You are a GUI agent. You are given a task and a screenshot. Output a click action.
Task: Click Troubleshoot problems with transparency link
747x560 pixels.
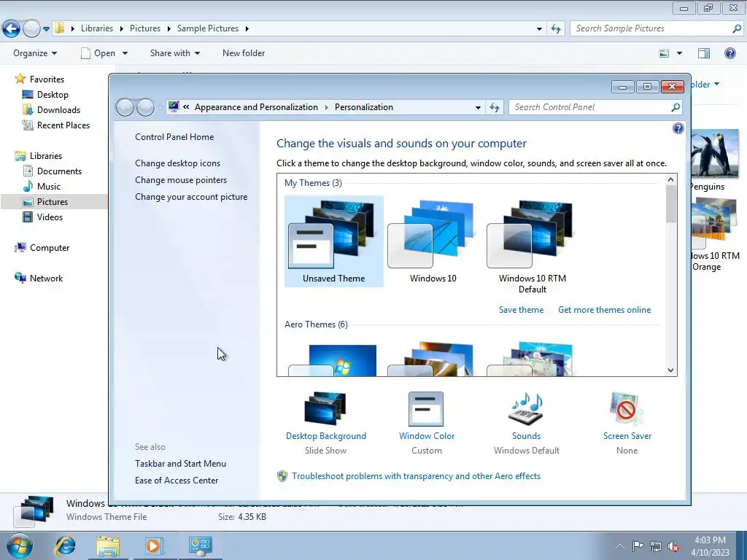tap(416, 476)
